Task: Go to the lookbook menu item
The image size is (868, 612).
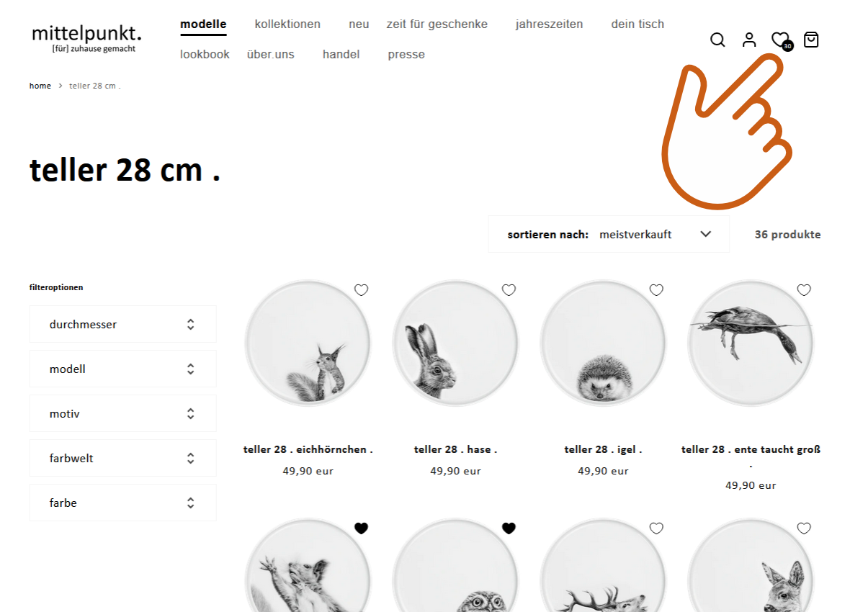Action: click(x=205, y=55)
